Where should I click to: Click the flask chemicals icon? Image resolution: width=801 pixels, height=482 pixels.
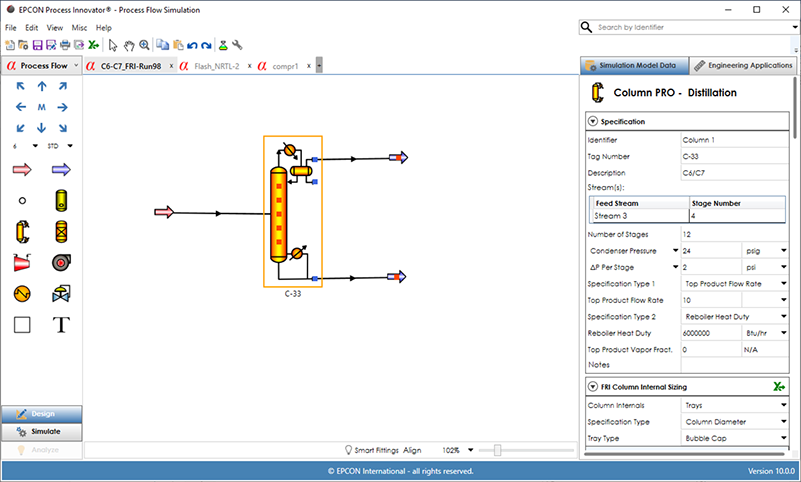(x=223, y=45)
